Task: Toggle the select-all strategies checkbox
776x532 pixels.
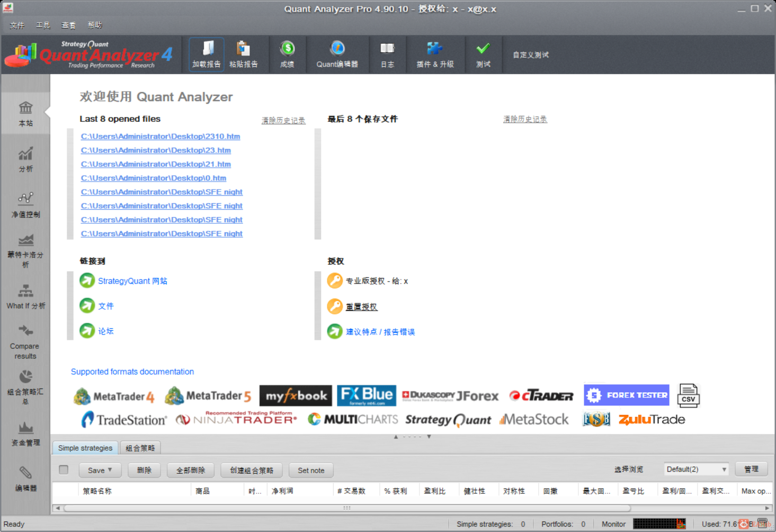Action: tap(64, 470)
